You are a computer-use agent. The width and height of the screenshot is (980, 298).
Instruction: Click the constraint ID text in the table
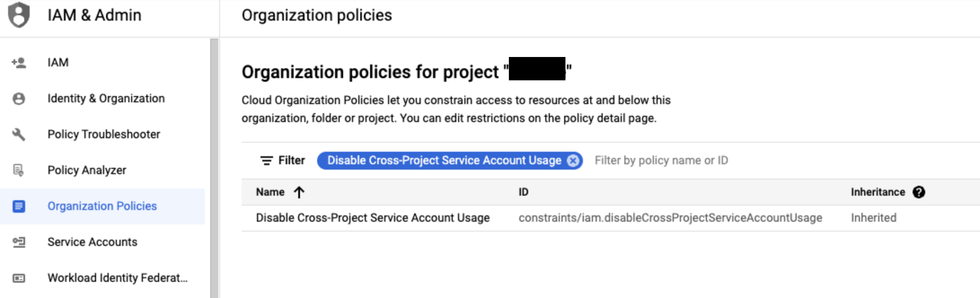pos(670,218)
